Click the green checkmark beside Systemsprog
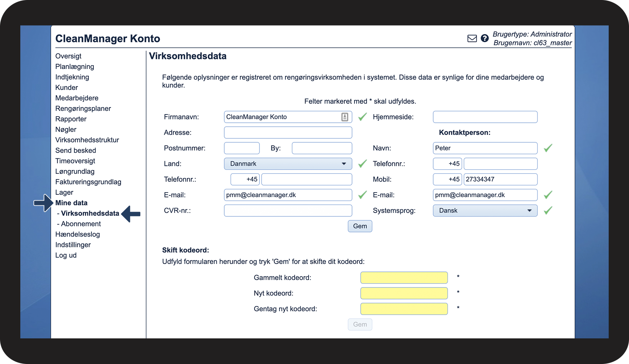 tap(548, 211)
